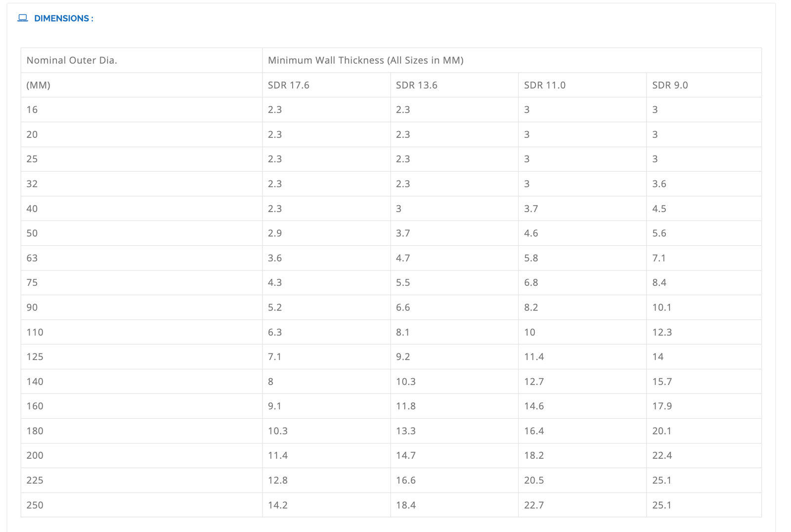
Task: Select the 5.5 cell in the 75 row
Action: tap(402, 283)
